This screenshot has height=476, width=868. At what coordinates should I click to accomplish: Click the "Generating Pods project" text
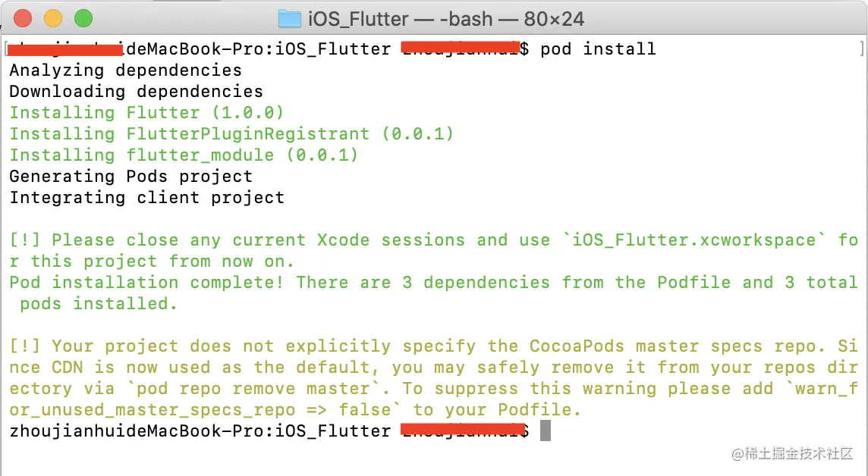click(x=131, y=176)
